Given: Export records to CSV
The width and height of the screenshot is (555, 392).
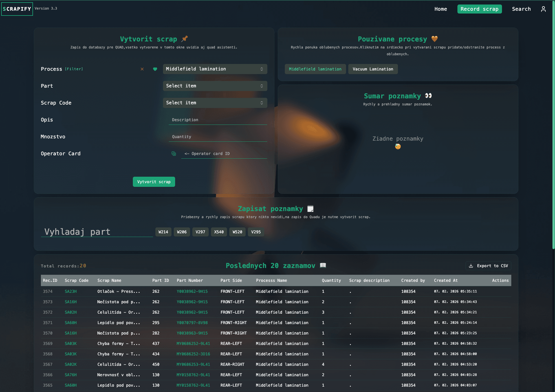Looking at the screenshot, I should [x=488, y=266].
